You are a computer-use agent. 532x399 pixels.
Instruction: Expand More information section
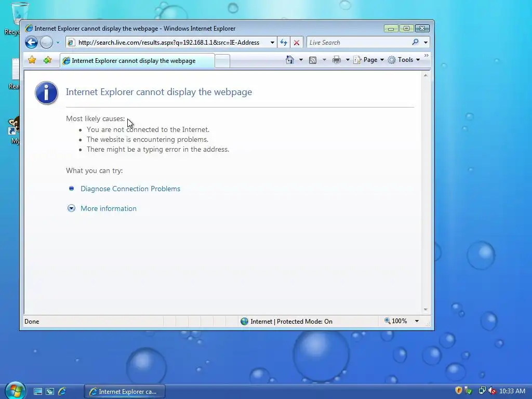click(x=71, y=208)
